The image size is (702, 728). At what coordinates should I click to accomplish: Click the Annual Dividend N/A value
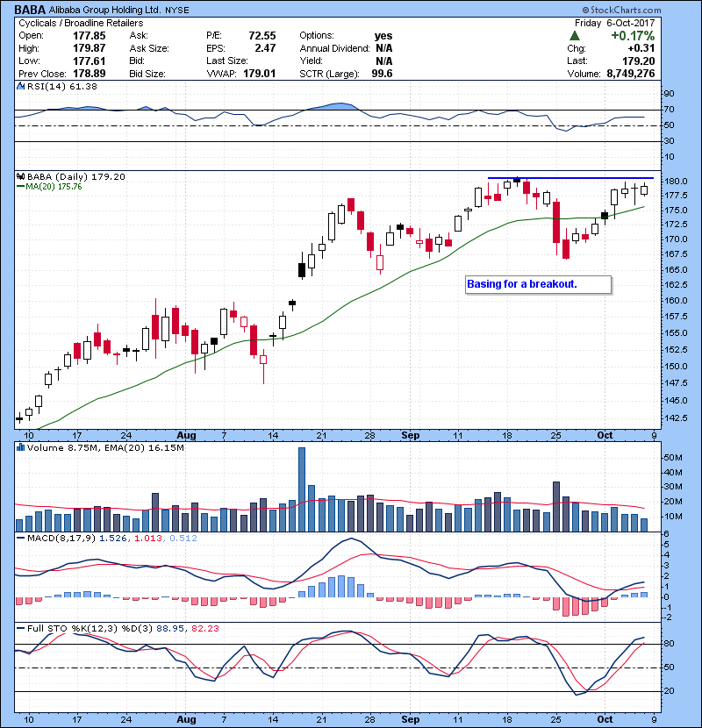click(383, 48)
